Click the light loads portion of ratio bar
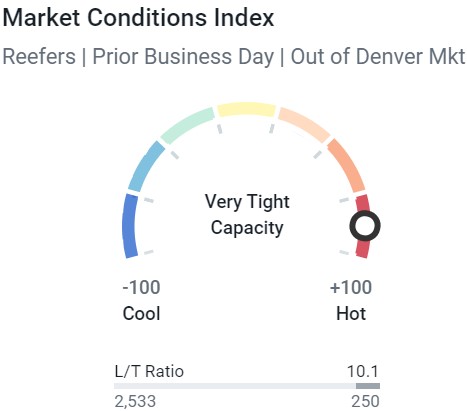This screenshot has width=467, height=411. (235, 386)
